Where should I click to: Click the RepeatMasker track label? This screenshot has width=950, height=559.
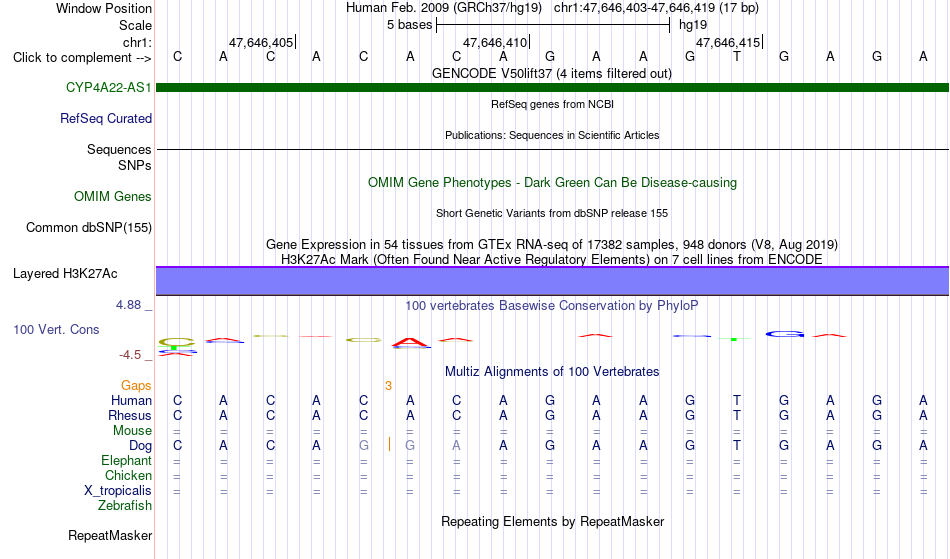click(110, 535)
